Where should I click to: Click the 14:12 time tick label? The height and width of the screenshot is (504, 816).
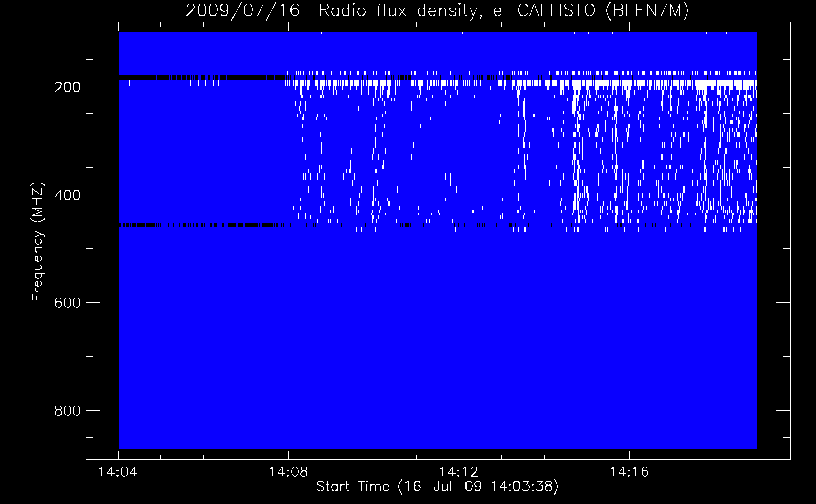pyautogui.click(x=459, y=472)
